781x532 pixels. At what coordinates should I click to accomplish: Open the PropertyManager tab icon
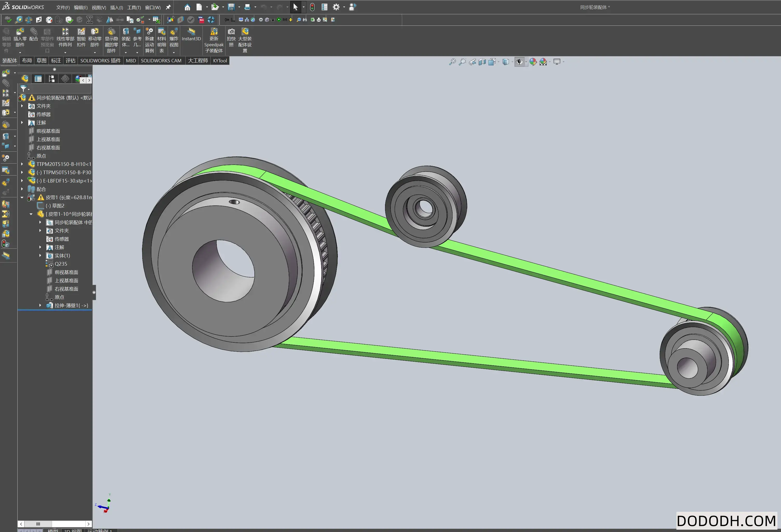click(38, 79)
